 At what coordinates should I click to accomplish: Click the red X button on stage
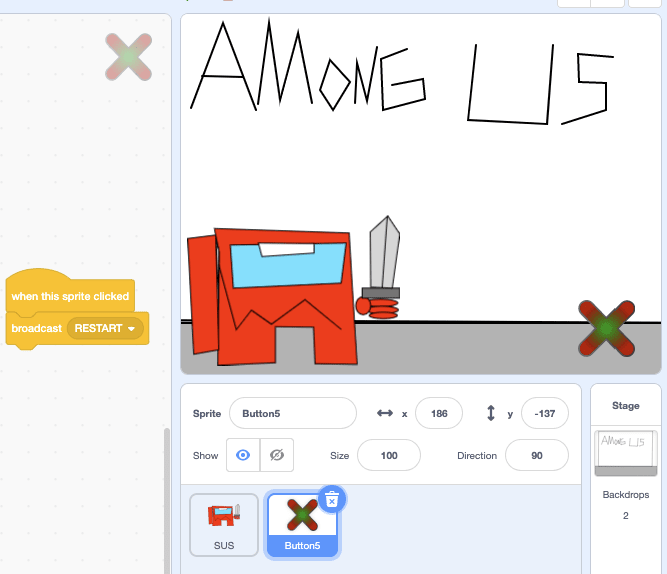coord(606,328)
